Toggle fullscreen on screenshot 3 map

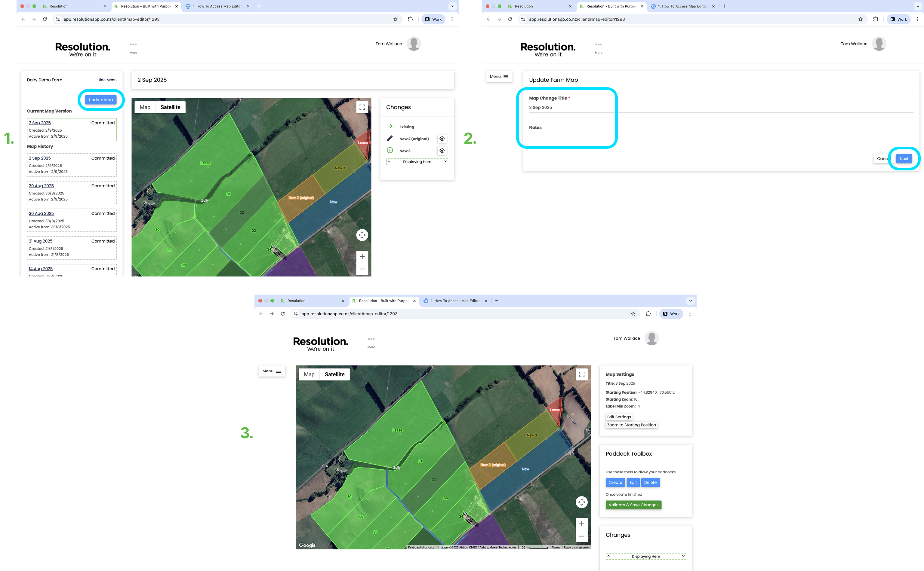tap(582, 375)
